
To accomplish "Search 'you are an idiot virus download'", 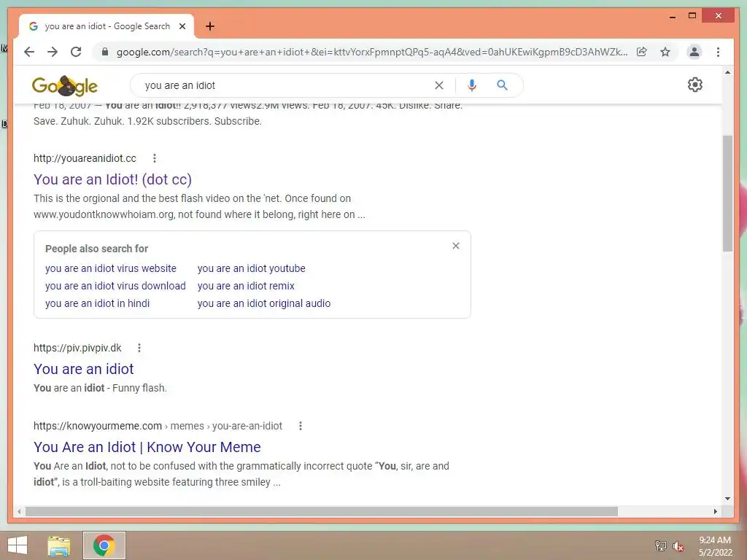I will pyautogui.click(x=115, y=286).
